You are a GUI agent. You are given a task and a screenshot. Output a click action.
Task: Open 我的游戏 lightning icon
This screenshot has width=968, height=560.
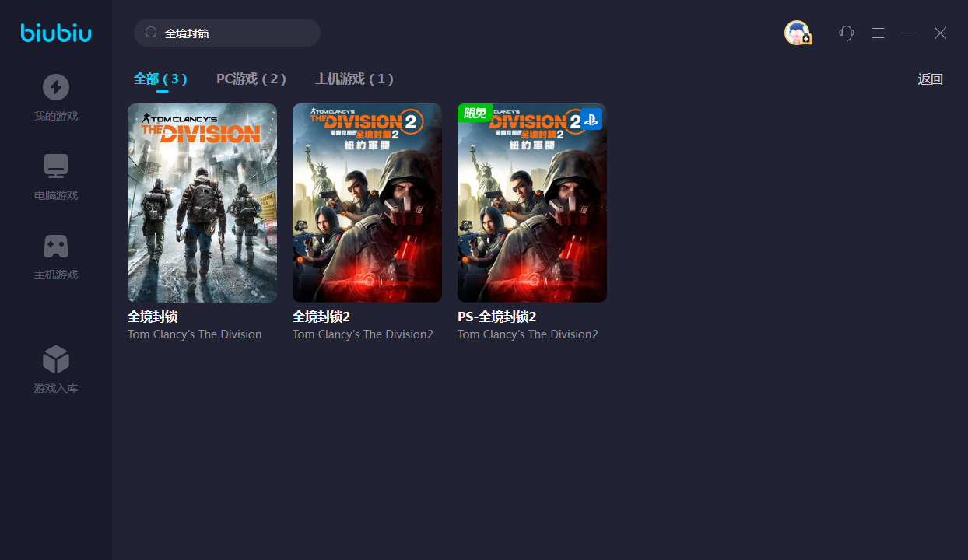[x=56, y=87]
